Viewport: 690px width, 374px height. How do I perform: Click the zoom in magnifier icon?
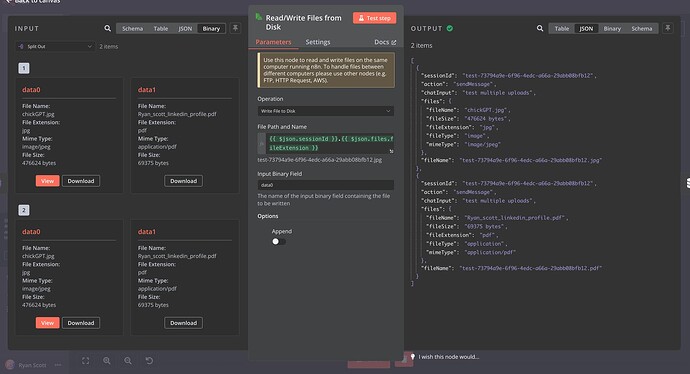point(106,361)
